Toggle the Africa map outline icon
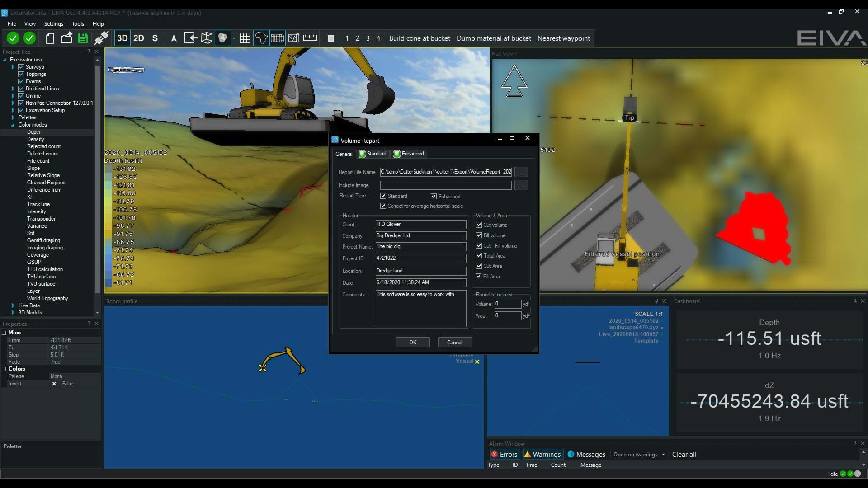Screen dimensions: 868x488 261,38
